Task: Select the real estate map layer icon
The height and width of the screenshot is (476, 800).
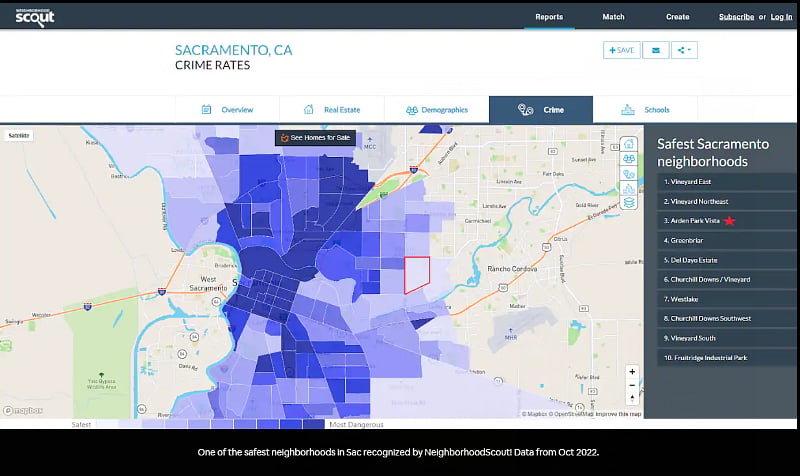Action: [629, 144]
